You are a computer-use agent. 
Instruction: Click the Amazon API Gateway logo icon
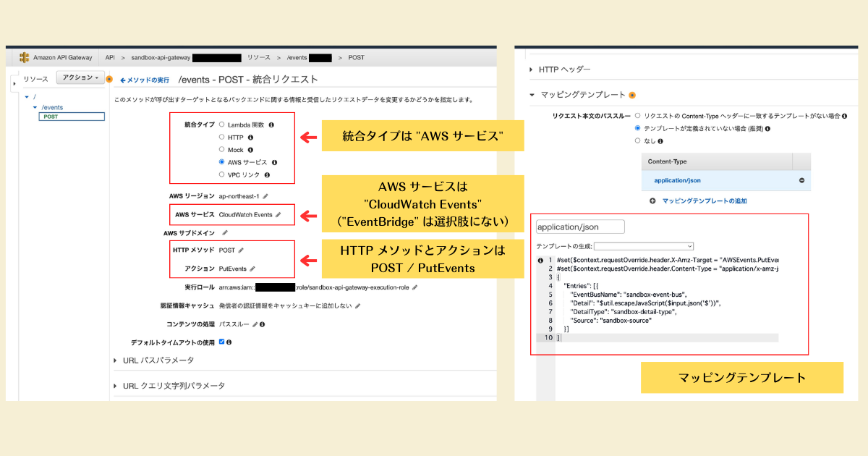tap(24, 57)
